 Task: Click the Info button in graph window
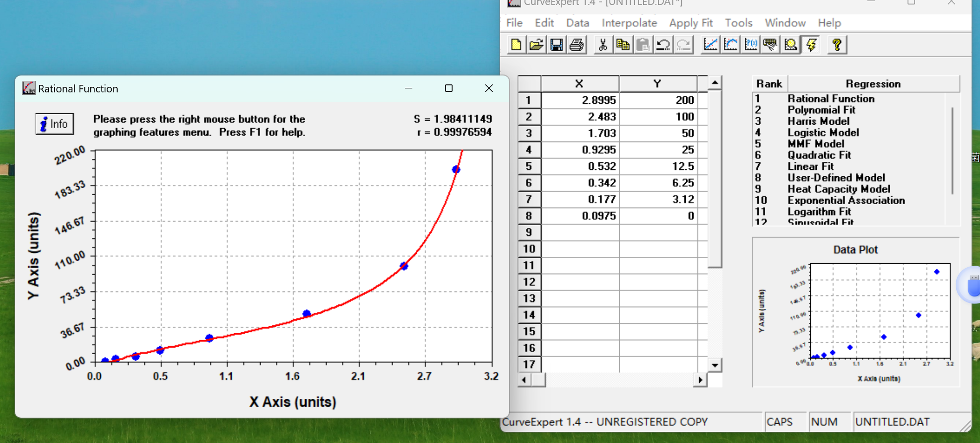tap(55, 124)
